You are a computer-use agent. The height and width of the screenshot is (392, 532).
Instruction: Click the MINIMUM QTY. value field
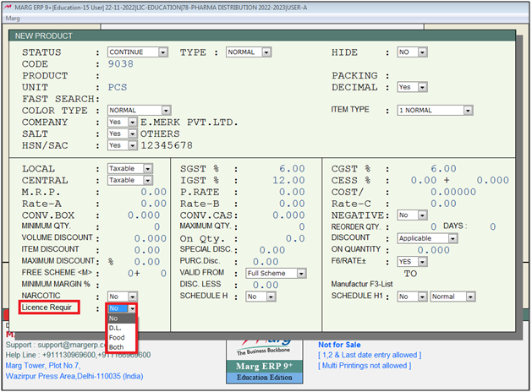click(156, 227)
